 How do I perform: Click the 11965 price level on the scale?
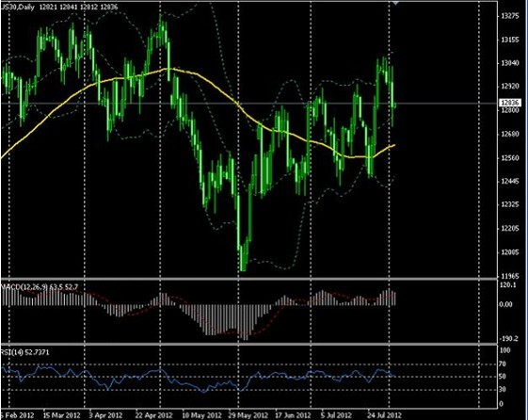[x=510, y=276]
